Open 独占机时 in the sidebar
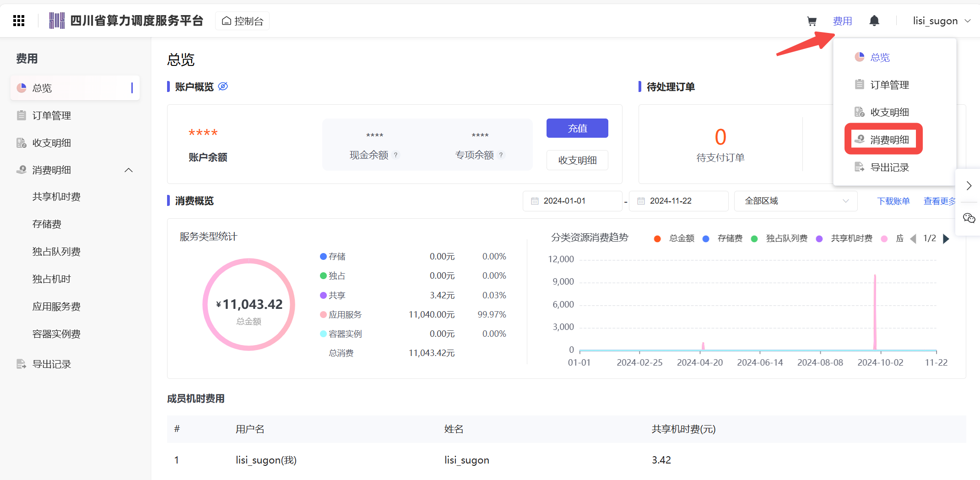 coord(51,279)
